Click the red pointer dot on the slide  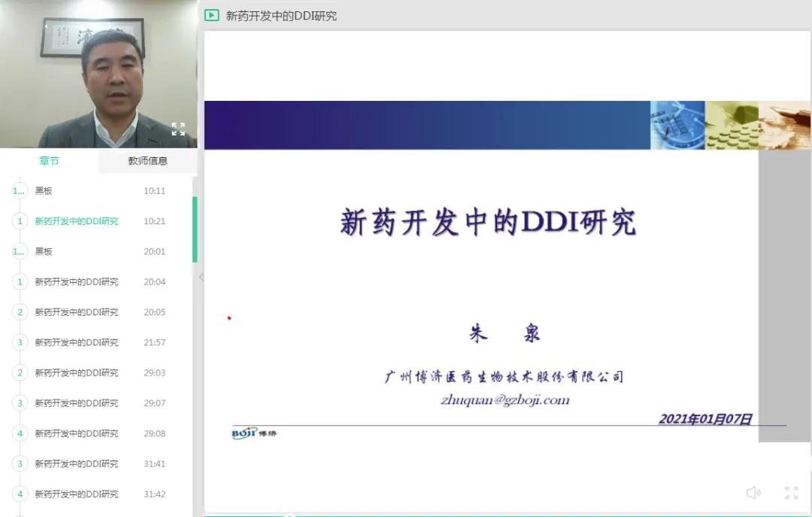pyautogui.click(x=229, y=318)
